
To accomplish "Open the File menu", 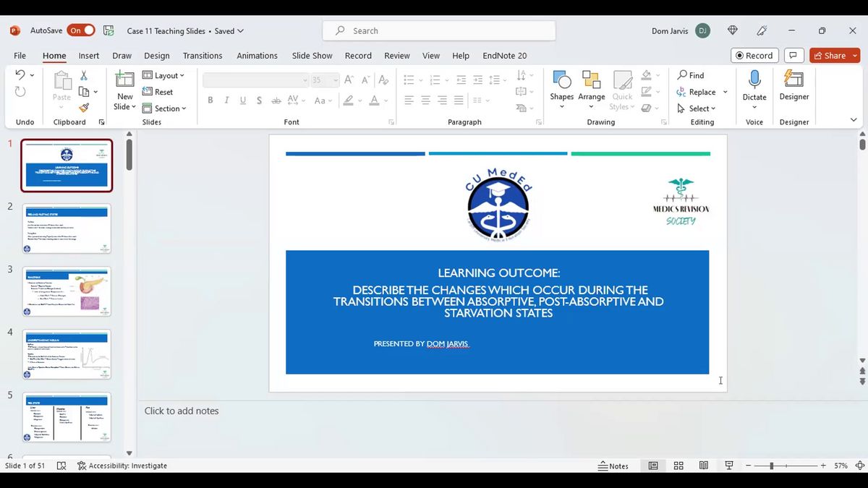I will click(20, 56).
